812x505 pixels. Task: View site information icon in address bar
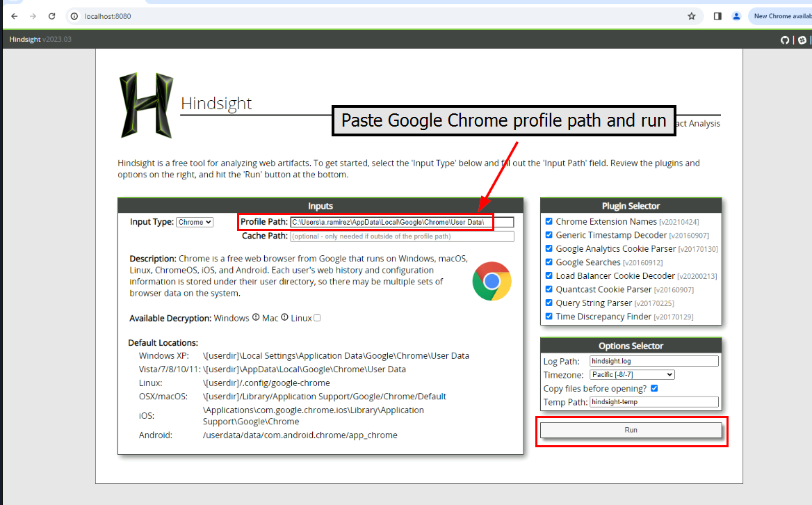(74, 16)
